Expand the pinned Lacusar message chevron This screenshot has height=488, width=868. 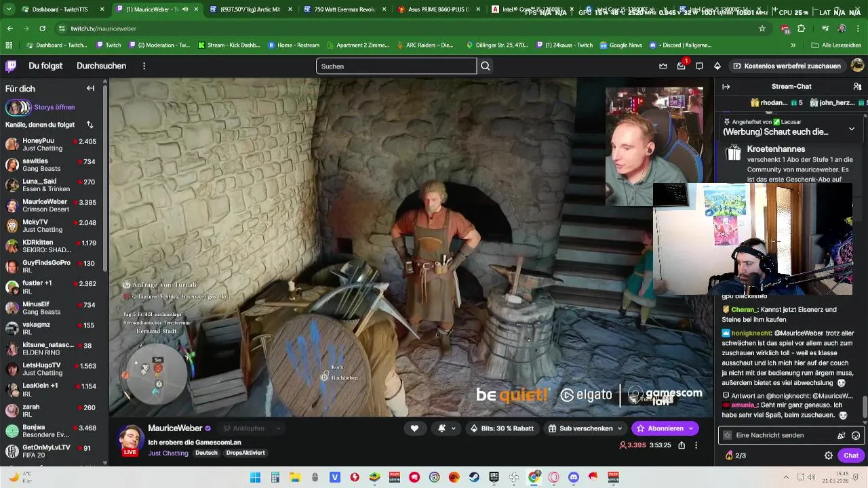coord(852,129)
